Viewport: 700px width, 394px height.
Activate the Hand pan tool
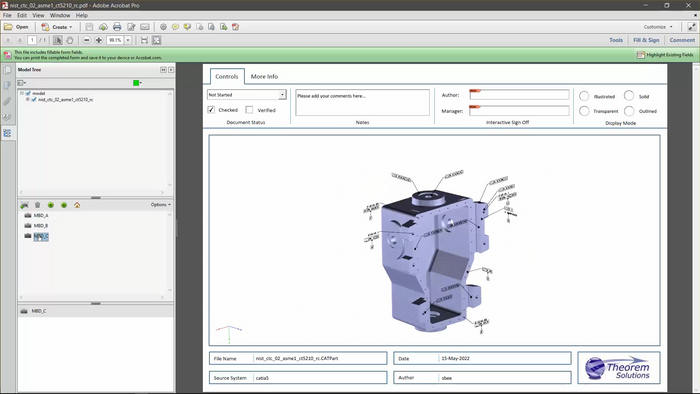click(70, 40)
